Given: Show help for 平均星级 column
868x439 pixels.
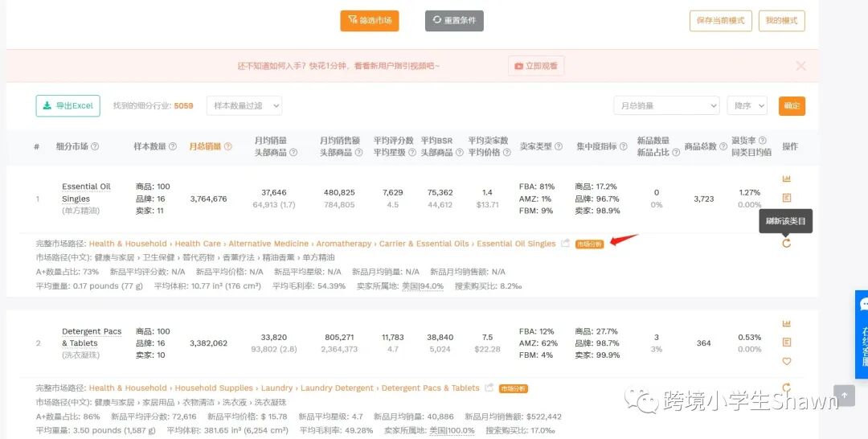Looking at the screenshot, I should click(x=411, y=152).
